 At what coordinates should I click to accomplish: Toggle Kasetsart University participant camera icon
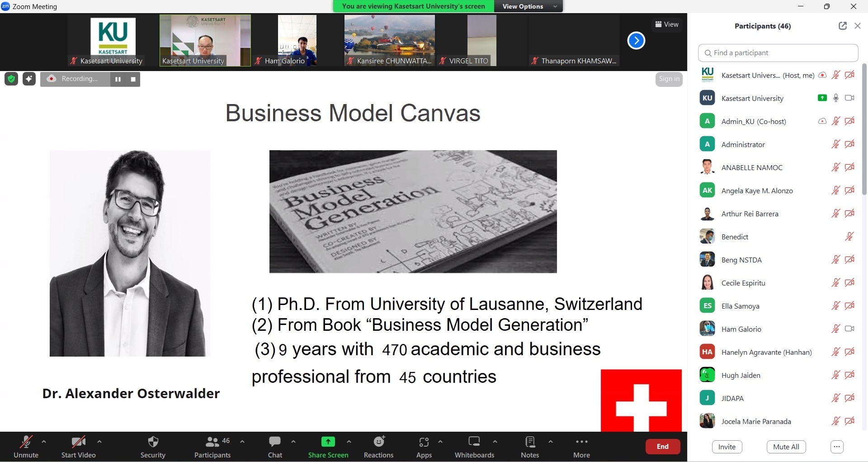coord(849,98)
